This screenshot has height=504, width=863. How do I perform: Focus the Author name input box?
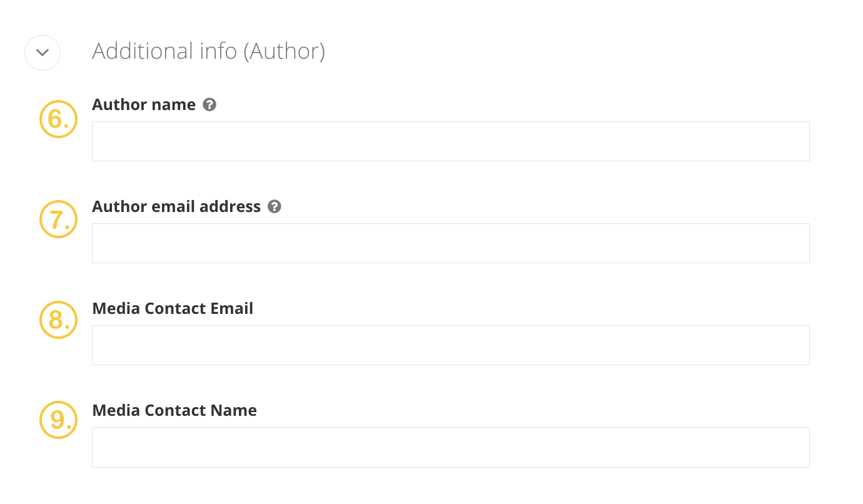pyautogui.click(x=450, y=141)
